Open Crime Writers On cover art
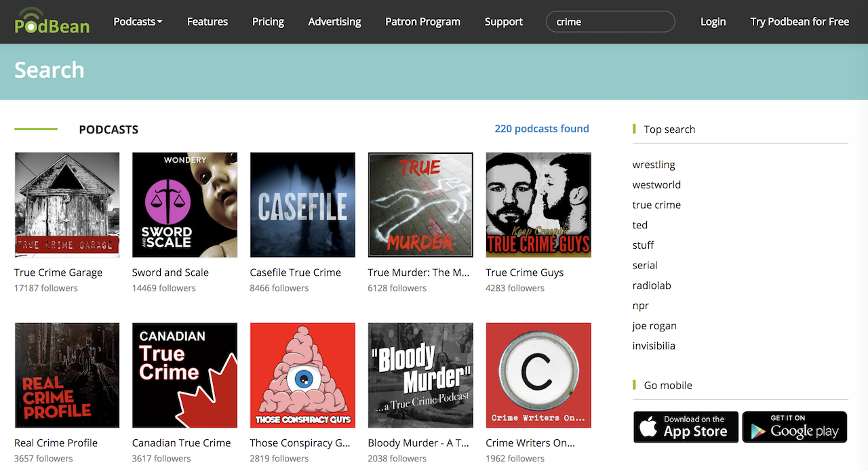868x471 pixels. (538, 375)
